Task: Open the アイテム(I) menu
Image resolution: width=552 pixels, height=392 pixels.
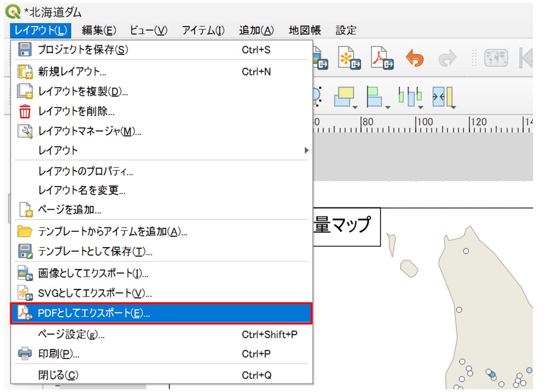Action: [x=203, y=30]
